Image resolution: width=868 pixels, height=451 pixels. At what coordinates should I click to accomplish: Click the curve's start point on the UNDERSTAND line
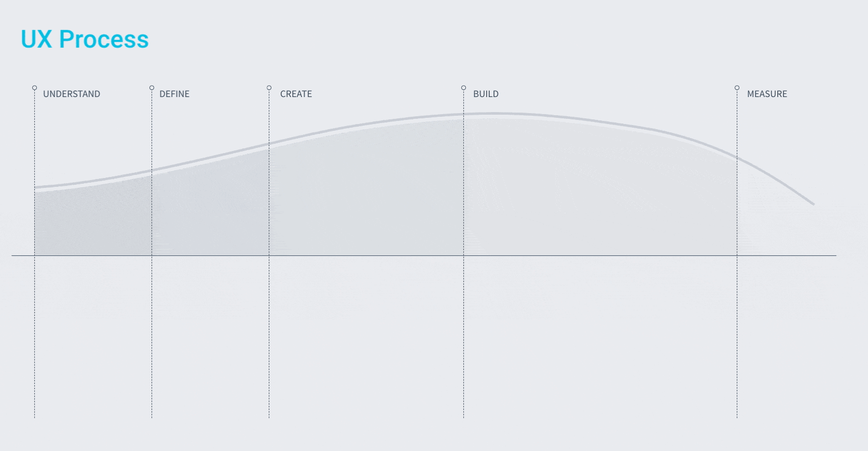point(35,187)
